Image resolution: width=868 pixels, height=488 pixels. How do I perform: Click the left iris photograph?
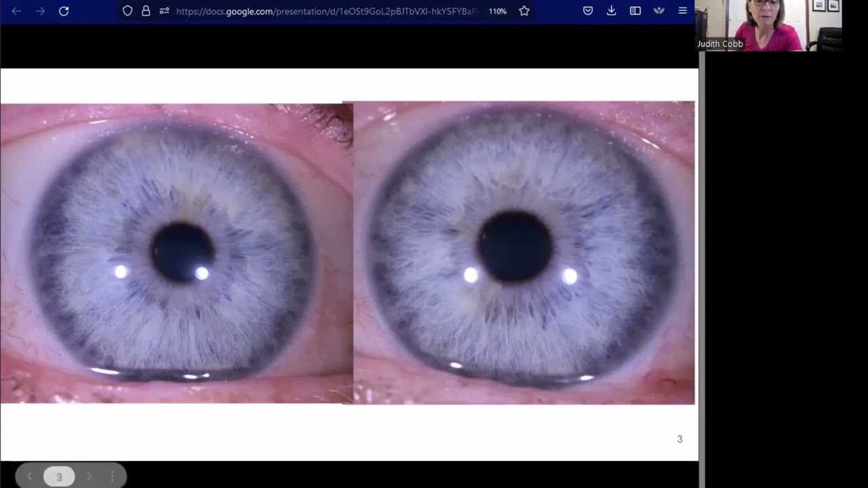tap(176, 253)
